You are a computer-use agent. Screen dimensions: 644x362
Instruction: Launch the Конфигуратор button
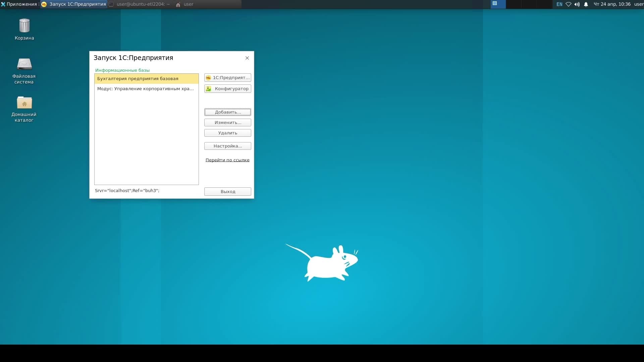[227, 89]
